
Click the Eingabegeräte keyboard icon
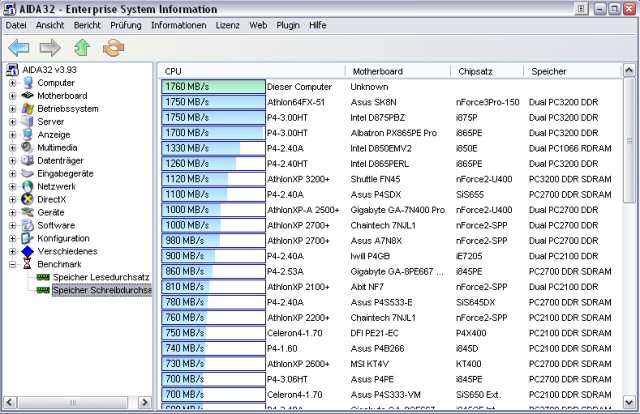tap(28, 174)
